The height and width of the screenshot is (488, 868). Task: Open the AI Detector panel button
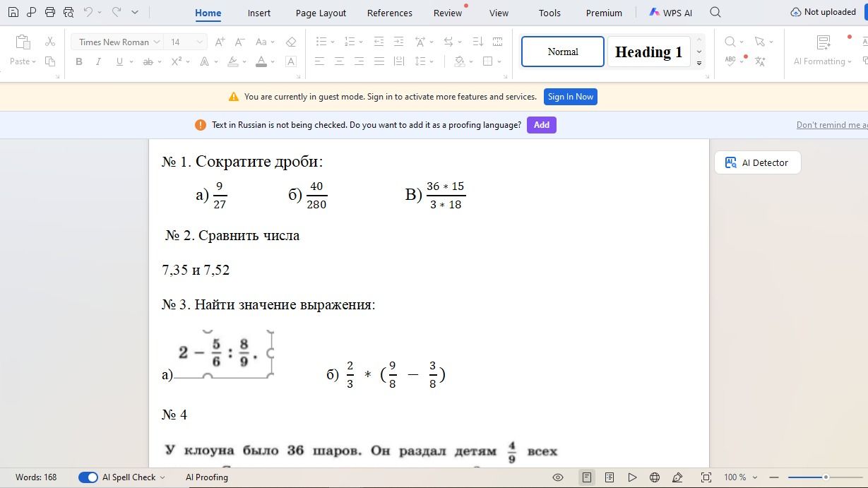tap(757, 162)
